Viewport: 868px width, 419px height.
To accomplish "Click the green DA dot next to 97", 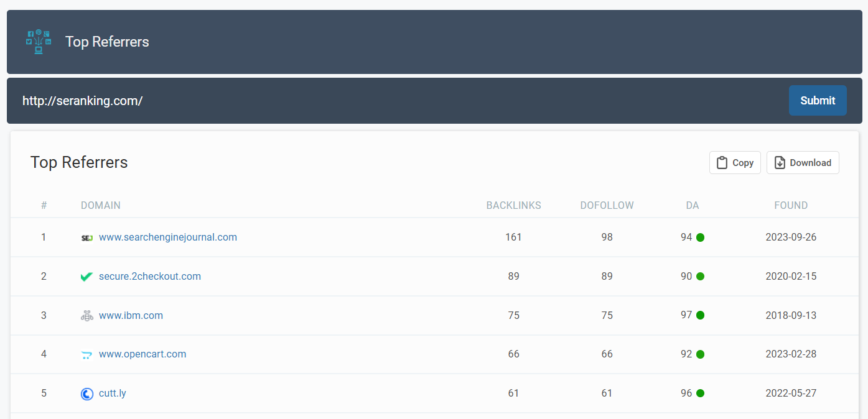I will point(700,315).
